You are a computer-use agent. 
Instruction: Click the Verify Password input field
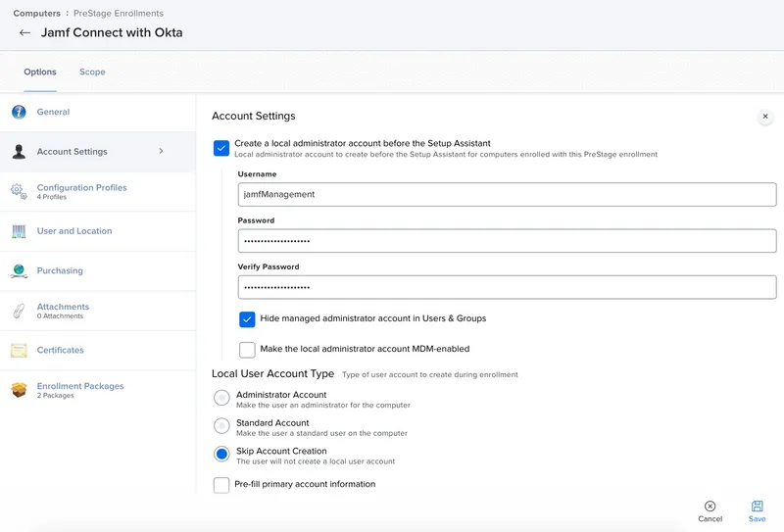[x=507, y=287]
